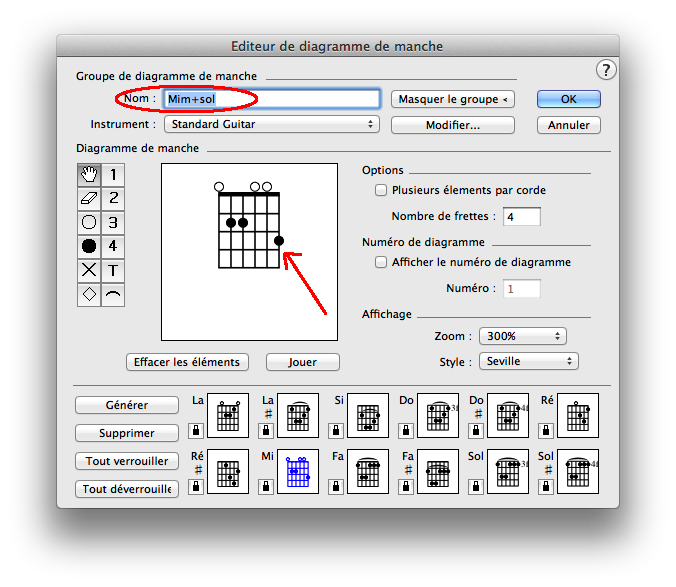Expand the Style dropdown showing Seville
676x587 pixels.
click(x=528, y=361)
